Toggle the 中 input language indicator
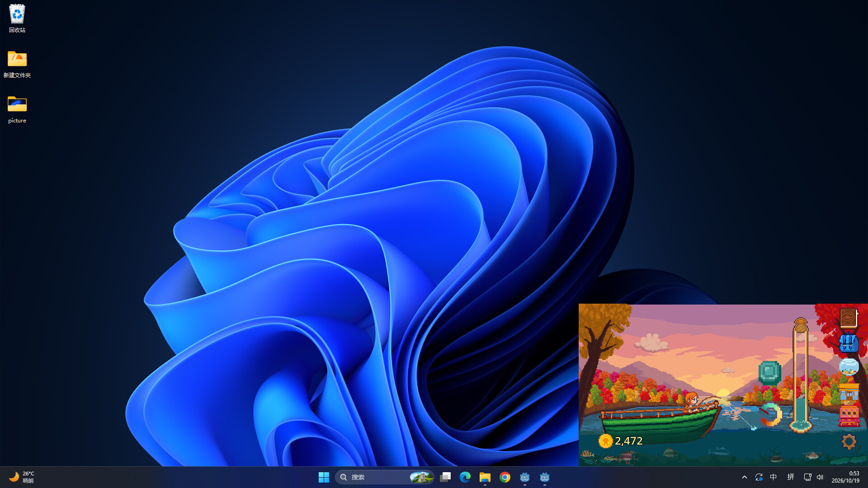The width and height of the screenshot is (868, 488). (x=774, y=477)
